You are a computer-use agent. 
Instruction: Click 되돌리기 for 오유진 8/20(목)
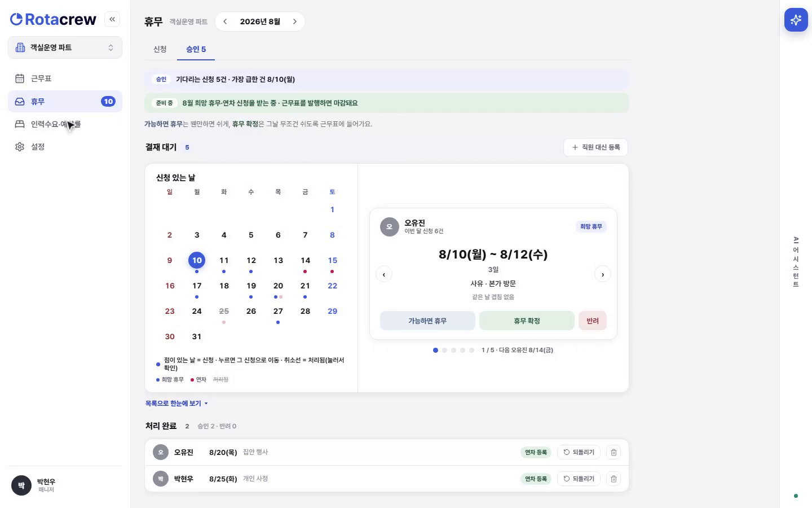click(x=579, y=452)
